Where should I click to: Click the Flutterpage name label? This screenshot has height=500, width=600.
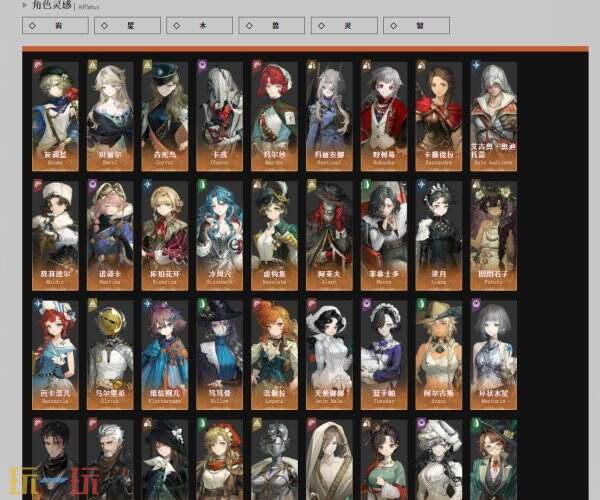pos(165,396)
